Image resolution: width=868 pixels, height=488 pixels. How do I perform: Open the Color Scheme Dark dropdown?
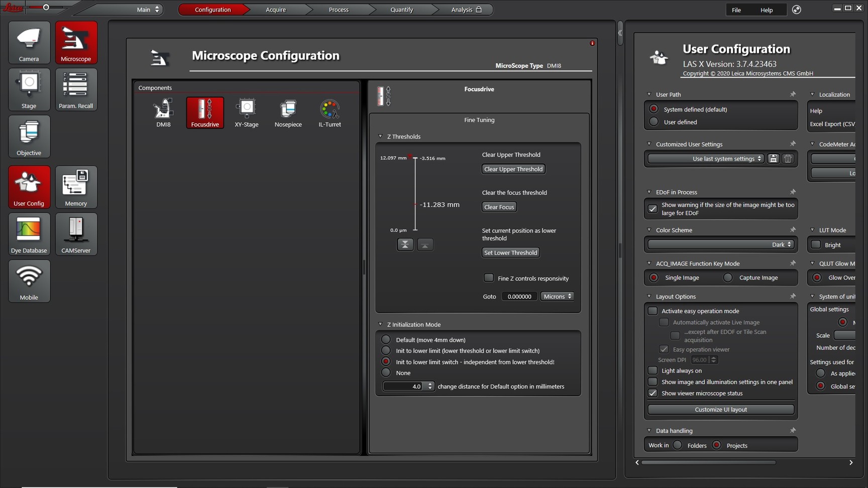pos(720,245)
